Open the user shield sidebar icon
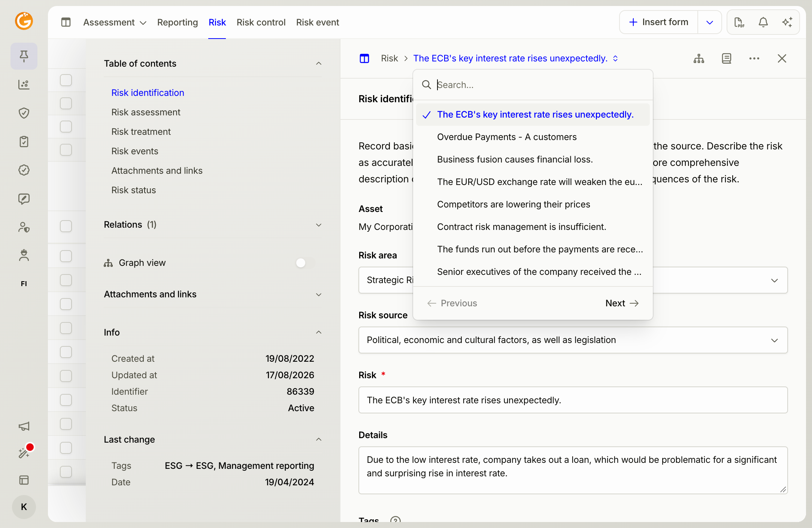The image size is (812, 528). (x=24, y=227)
